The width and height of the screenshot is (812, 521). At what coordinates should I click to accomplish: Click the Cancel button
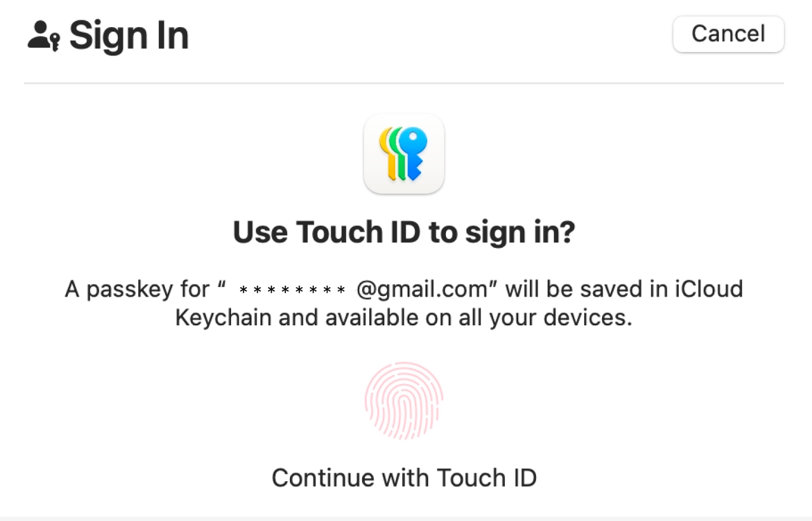(728, 34)
